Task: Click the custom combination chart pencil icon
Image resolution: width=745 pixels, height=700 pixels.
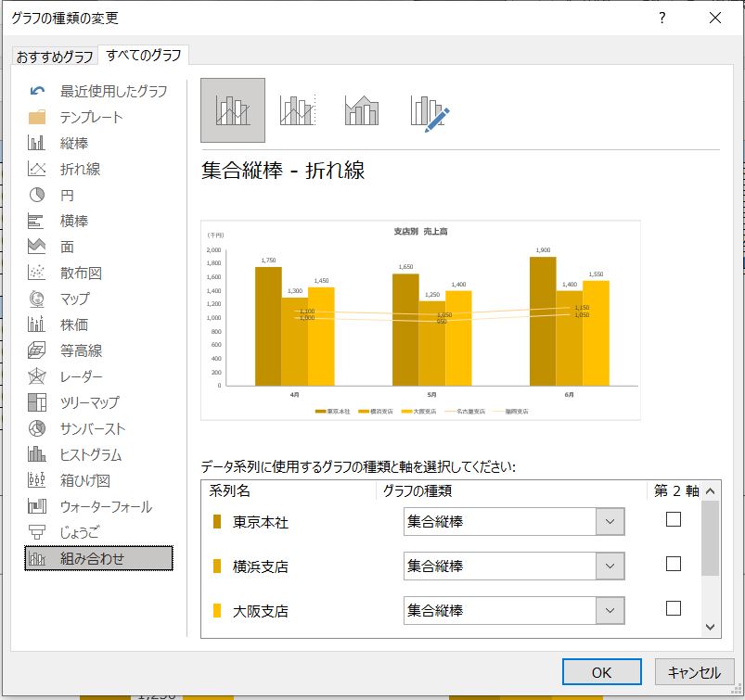Action: click(430, 111)
